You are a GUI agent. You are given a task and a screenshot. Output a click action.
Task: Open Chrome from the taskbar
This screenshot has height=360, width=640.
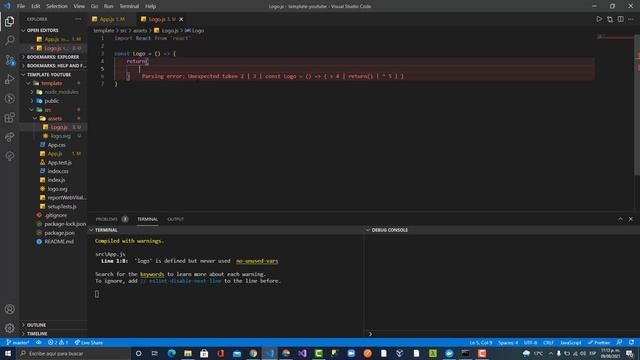point(253,353)
